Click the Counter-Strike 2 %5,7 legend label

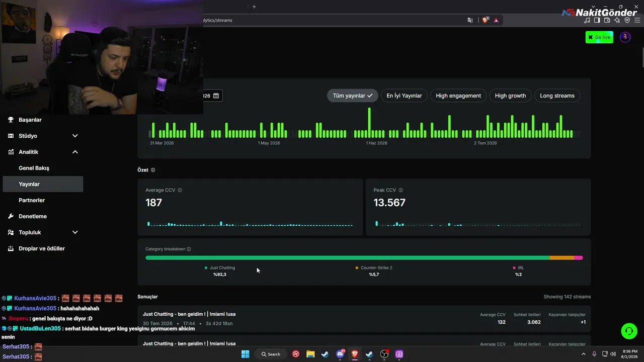tap(374, 271)
